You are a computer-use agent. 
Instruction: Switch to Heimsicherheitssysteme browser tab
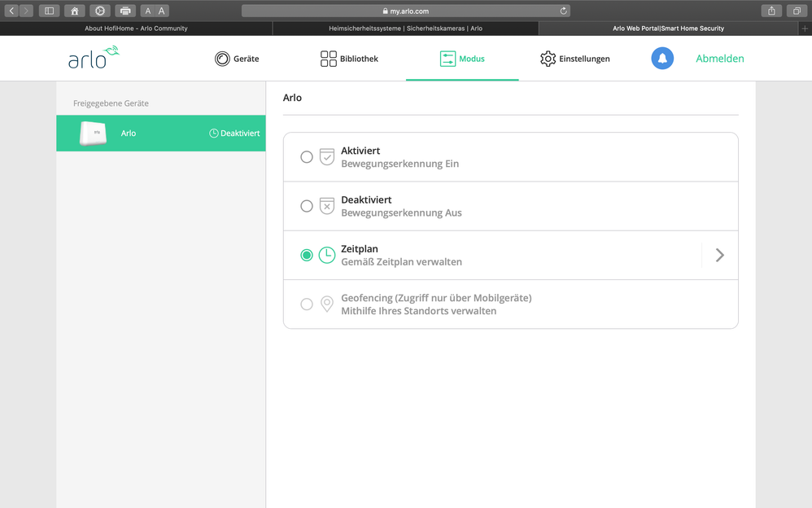[405, 28]
